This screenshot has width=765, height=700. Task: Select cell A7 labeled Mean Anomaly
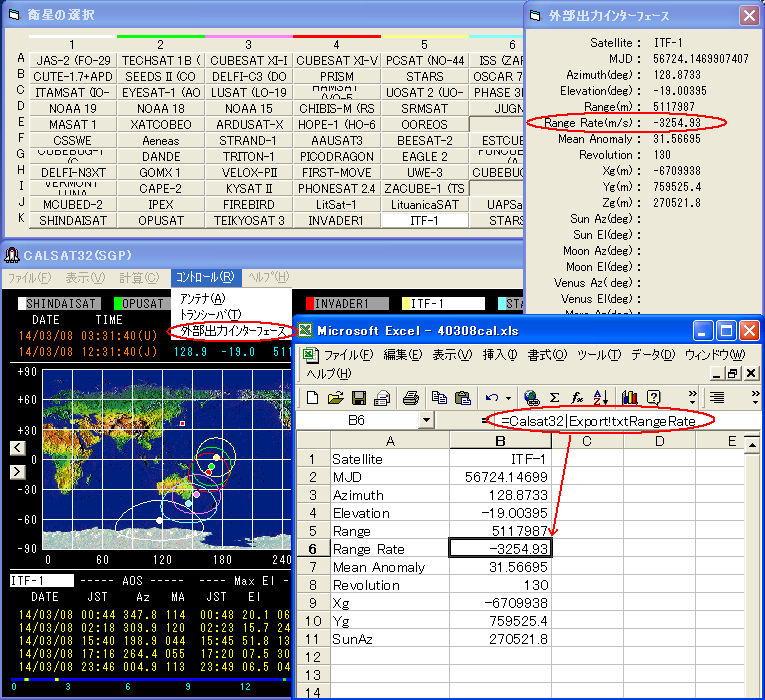click(390, 567)
